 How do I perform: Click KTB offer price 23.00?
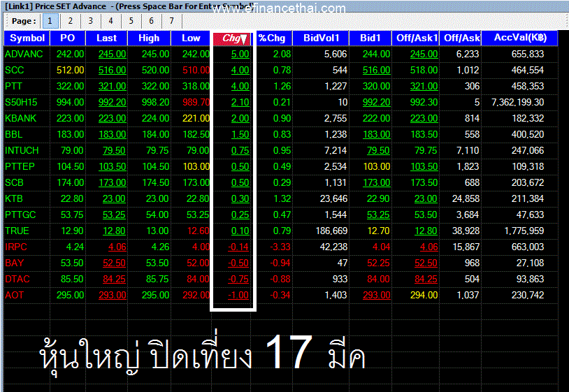click(426, 198)
